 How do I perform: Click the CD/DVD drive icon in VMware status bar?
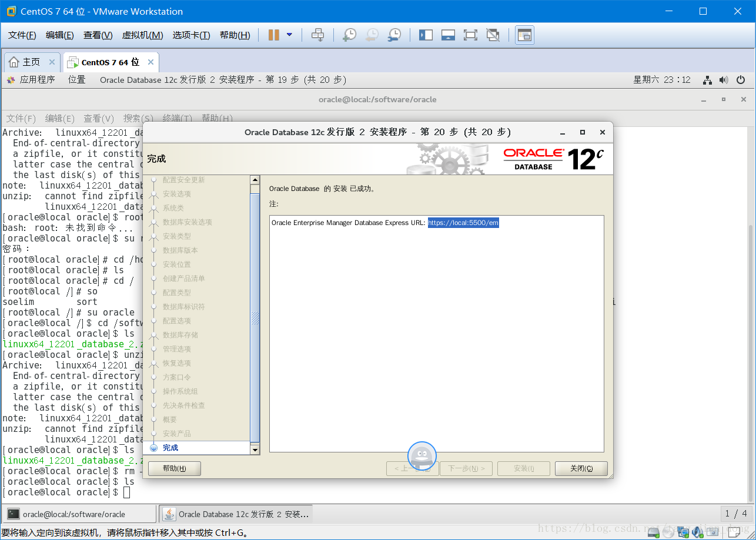tap(668, 532)
